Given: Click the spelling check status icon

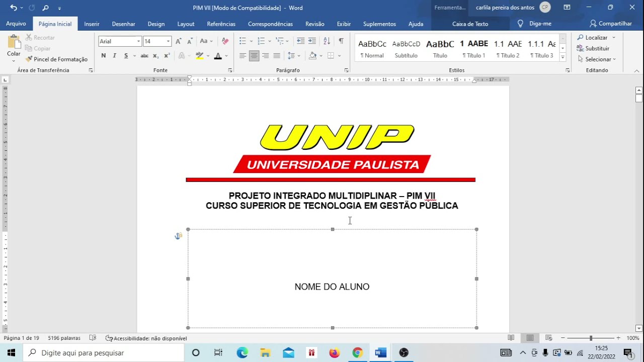Looking at the screenshot, I should [93, 338].
